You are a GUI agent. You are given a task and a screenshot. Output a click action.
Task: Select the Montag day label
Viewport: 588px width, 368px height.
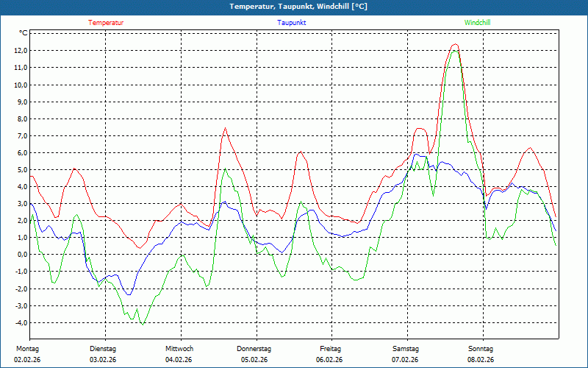coord(26,349)
